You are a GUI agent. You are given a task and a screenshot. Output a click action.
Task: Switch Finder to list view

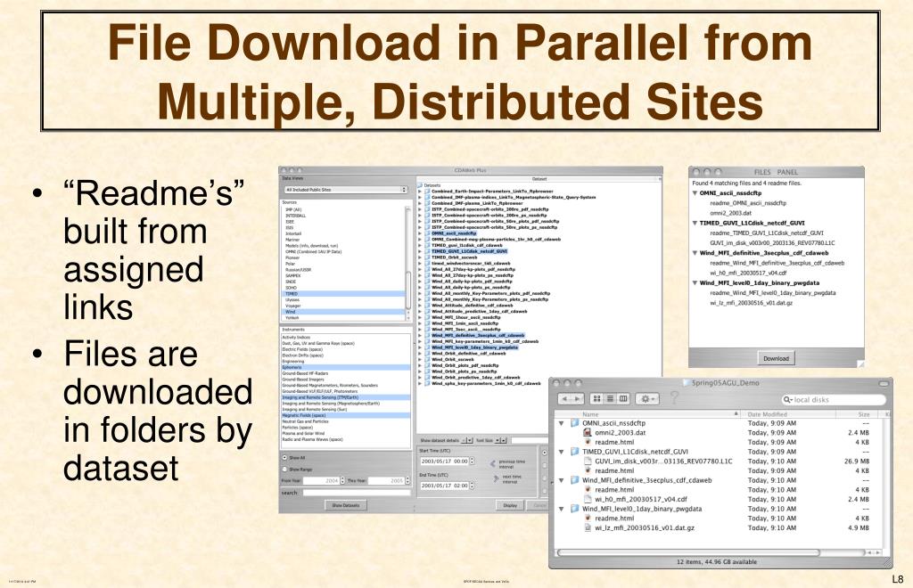[610, 399]
